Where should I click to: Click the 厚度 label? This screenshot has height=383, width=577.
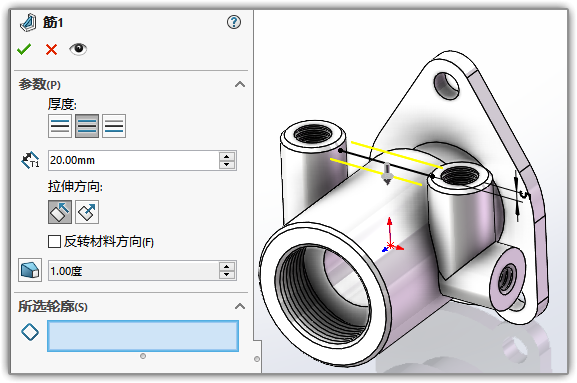click(62, 104)
